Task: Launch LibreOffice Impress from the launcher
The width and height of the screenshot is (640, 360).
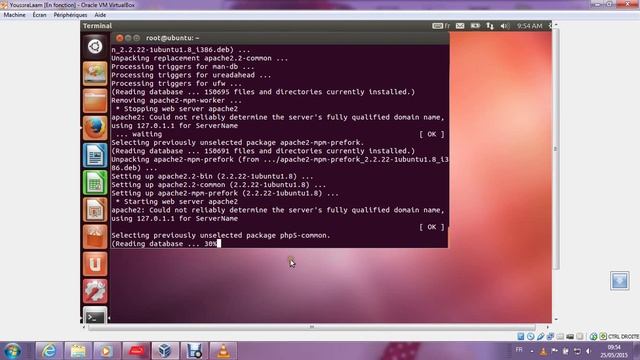Action: [x=95, y=210]
